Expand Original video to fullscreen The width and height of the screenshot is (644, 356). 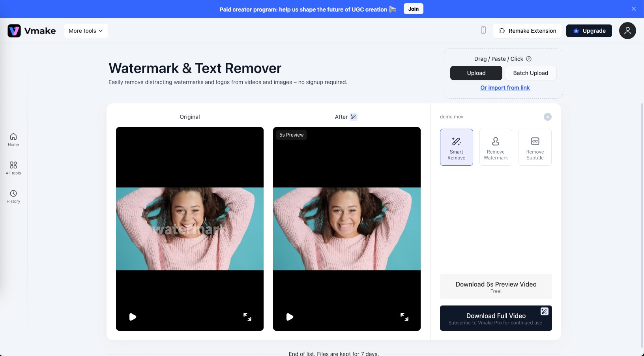click(247, 317)
